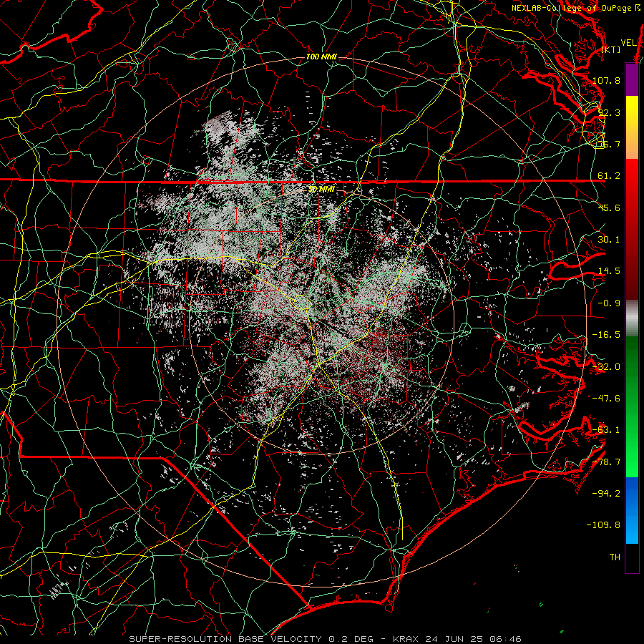This screenshot has height=644, width=644.
Task: Click the -0.9 velocity scale value
Action: tap(609, 303)
